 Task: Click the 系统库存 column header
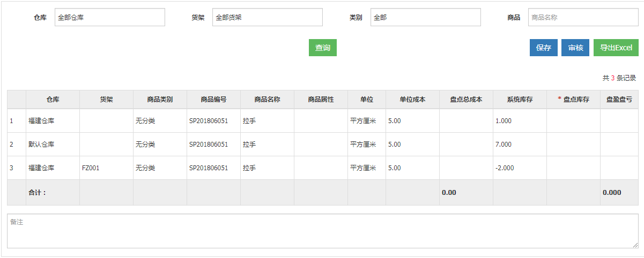click(x=520, y=100)
